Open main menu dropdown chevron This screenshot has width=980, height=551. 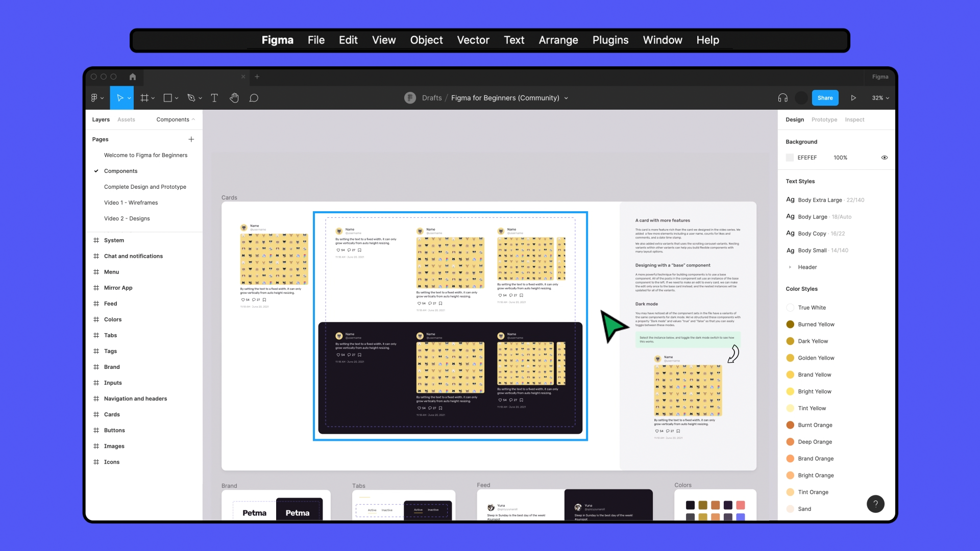[x=102, y=98]
